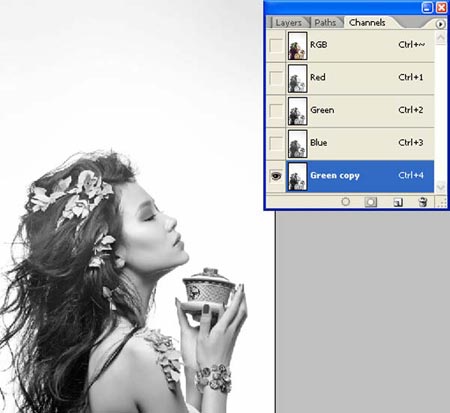The width and height of the screenshot is (450, 413).
Task: Click the RGB channel thumbnail
Action: point(297,45)
